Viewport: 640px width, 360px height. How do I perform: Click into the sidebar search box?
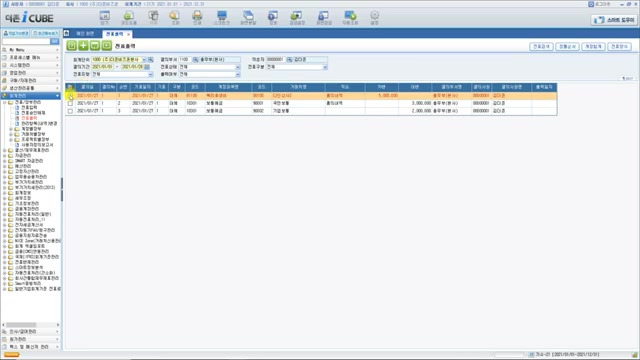tap(26, 41)
